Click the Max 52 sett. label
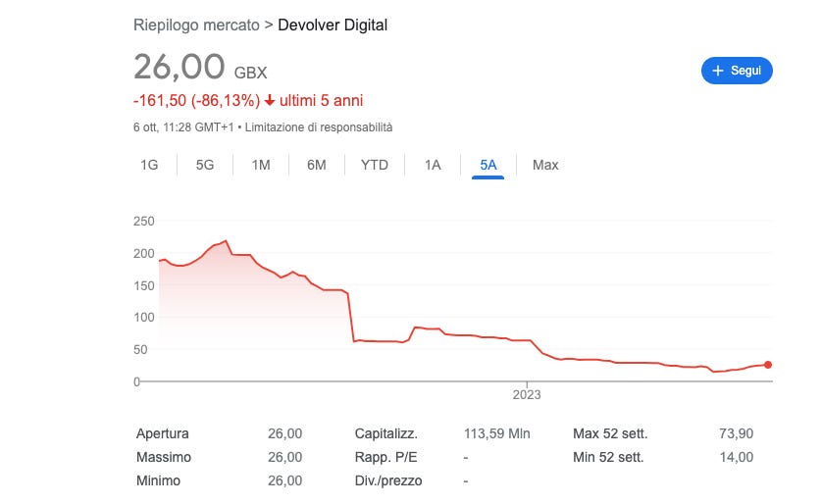This screenshot has height=504, width=821. pos(610,433)
